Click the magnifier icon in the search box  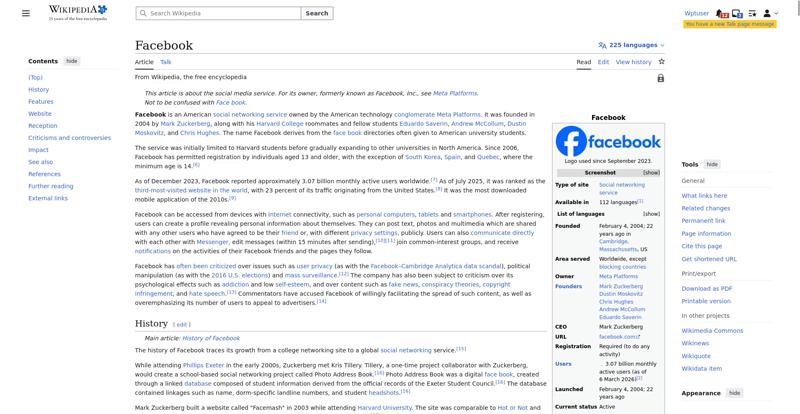click(142, 13)
